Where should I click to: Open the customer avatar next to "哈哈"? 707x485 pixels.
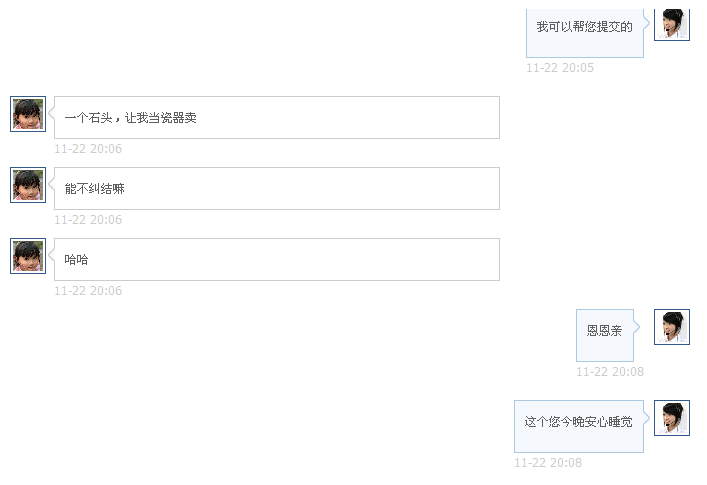[28, 256]
